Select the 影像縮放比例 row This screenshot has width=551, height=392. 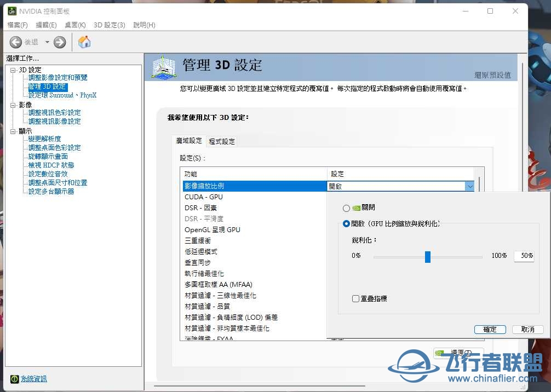click(x=255, y=186)
